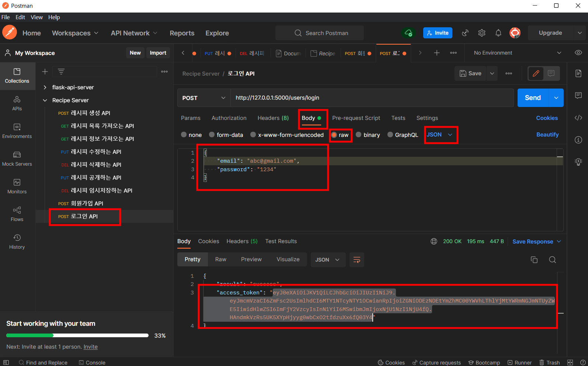Open the Flows sidebar panel
The width and height of the screenshot is (588, 366).
coord(17,214)
